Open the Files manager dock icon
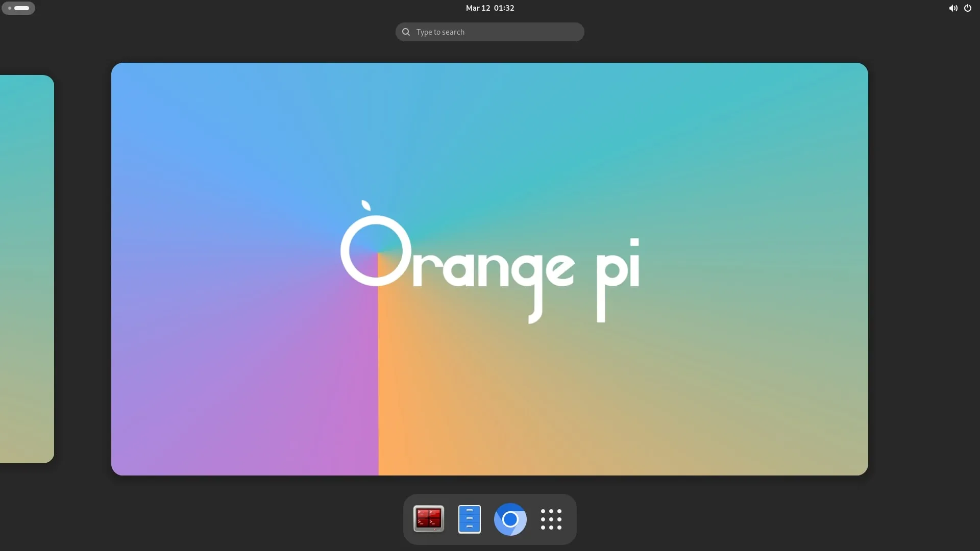980x551 pixels. click(469, 519)
